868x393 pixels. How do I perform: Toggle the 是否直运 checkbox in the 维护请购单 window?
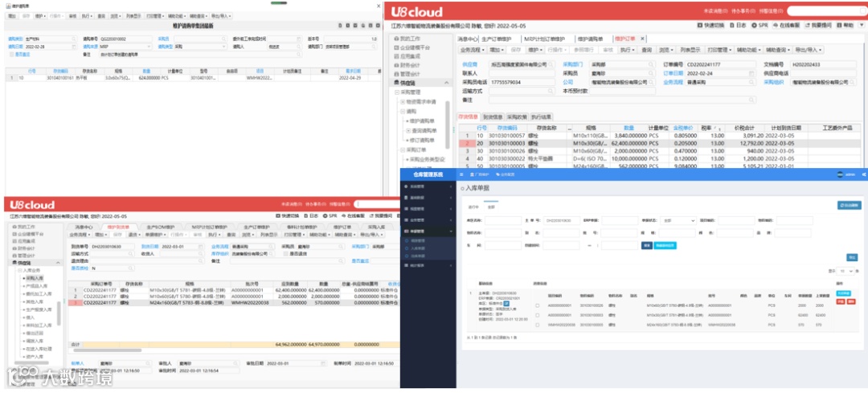click(11, 54)
